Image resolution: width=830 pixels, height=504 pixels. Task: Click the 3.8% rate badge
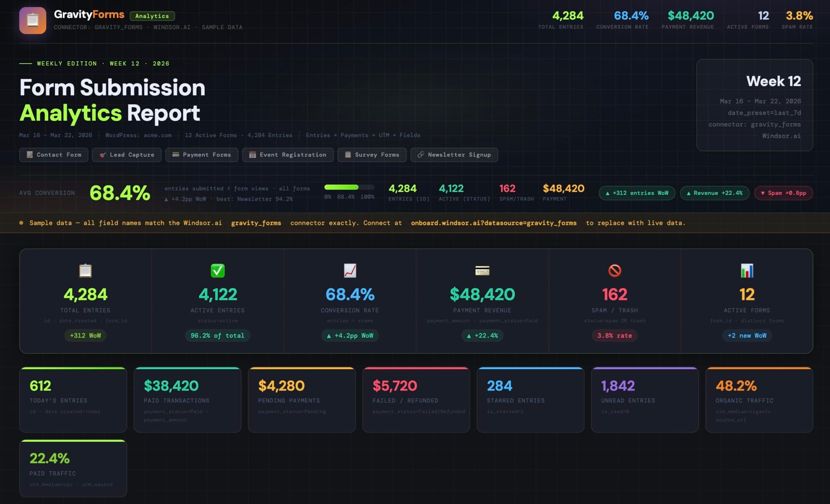pos(615,336)
